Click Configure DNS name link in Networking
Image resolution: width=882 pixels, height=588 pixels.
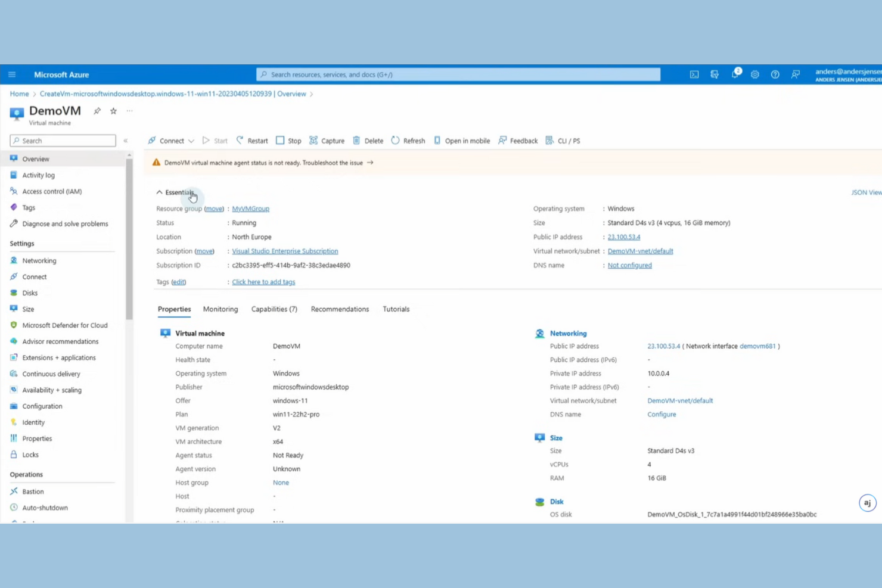click(x=661, y=414)
